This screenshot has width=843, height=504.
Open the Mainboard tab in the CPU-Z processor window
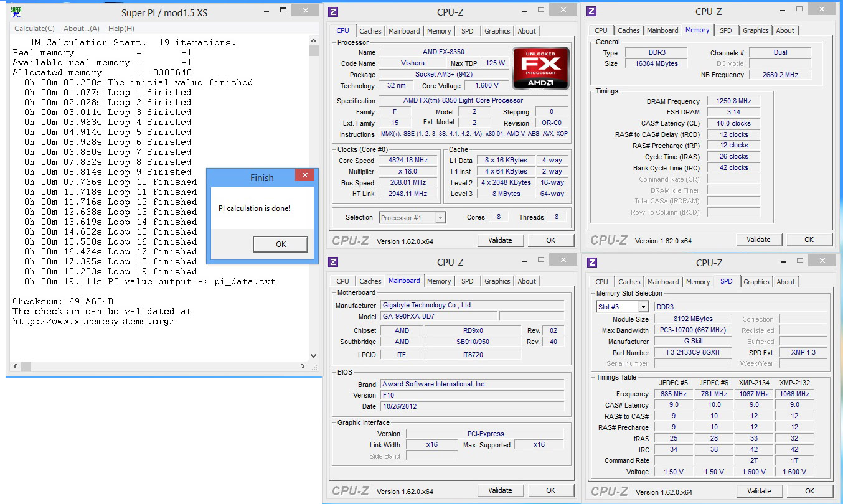coord(404,31)
